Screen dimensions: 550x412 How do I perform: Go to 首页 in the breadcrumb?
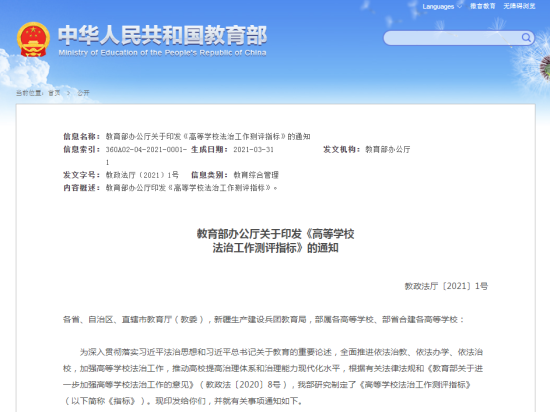click(x=54, y=93)
